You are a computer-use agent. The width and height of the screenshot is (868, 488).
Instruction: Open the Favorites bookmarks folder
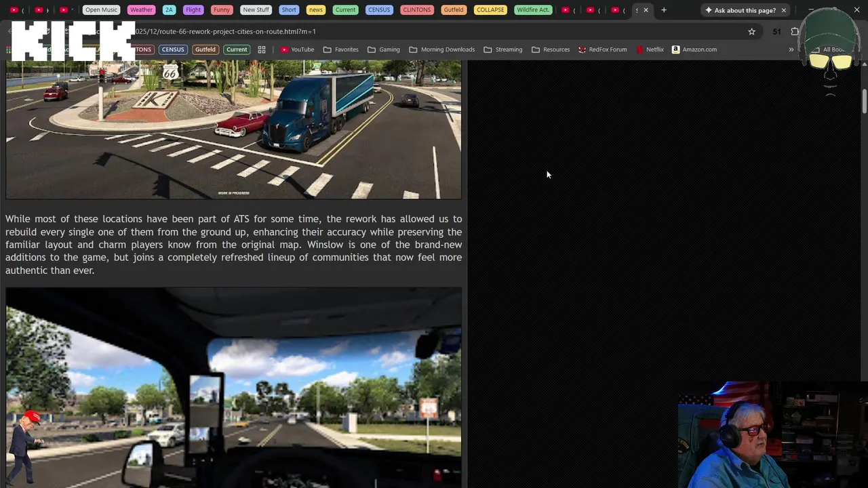(x=341, y=49)
